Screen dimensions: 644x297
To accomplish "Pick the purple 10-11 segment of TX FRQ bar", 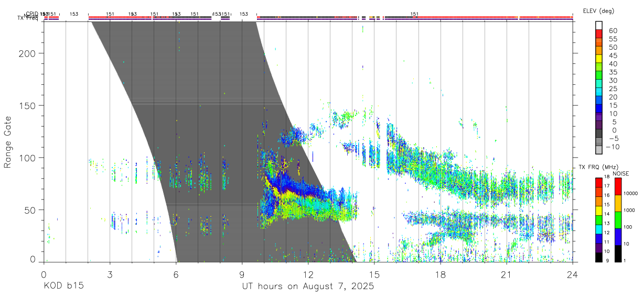I will [599, 248].
